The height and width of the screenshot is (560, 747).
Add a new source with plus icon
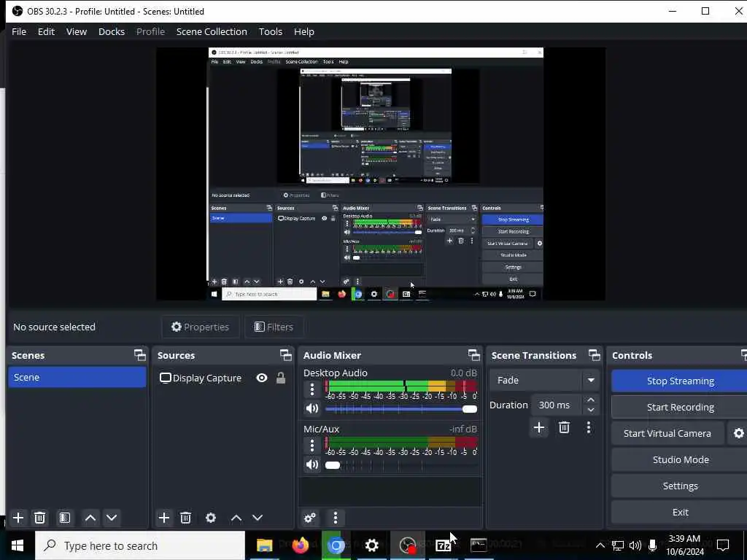tap(164, 518)
